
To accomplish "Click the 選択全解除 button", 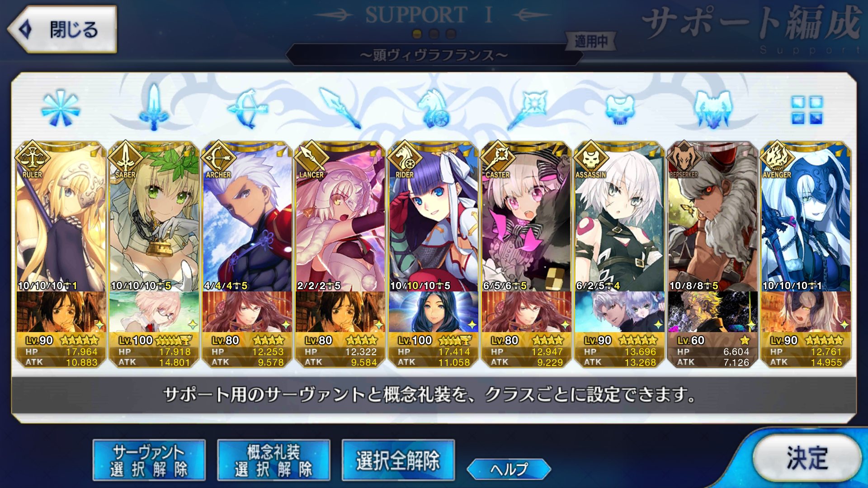I will [398, 460].
